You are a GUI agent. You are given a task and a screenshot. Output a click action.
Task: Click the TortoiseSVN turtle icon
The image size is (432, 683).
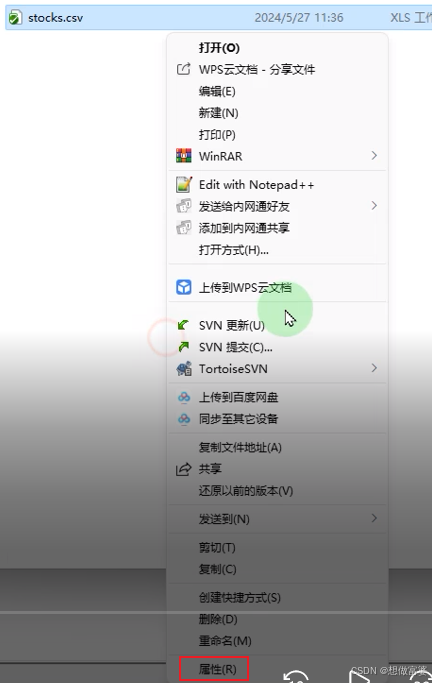[x=184, y=369]
